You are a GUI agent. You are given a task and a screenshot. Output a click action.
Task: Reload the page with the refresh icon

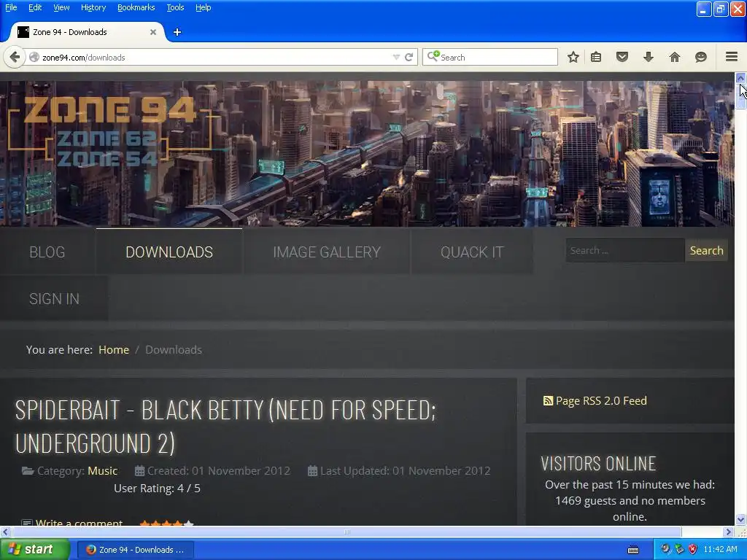[x=409, y=57]
